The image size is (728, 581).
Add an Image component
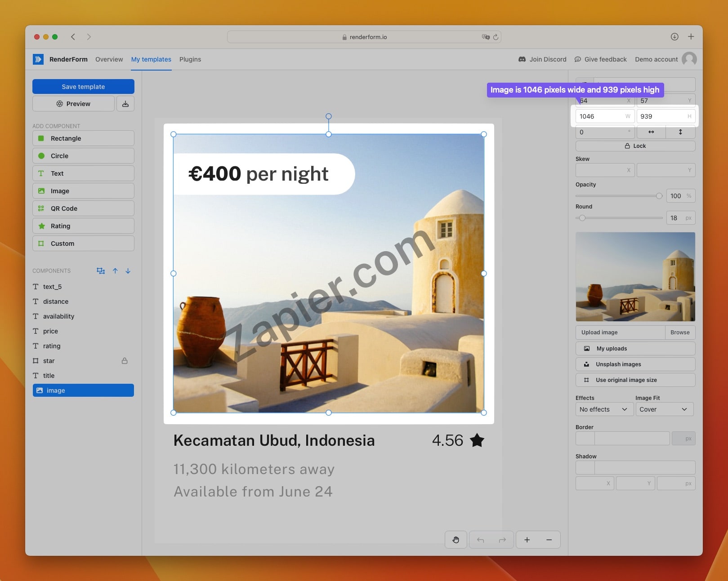83,191
